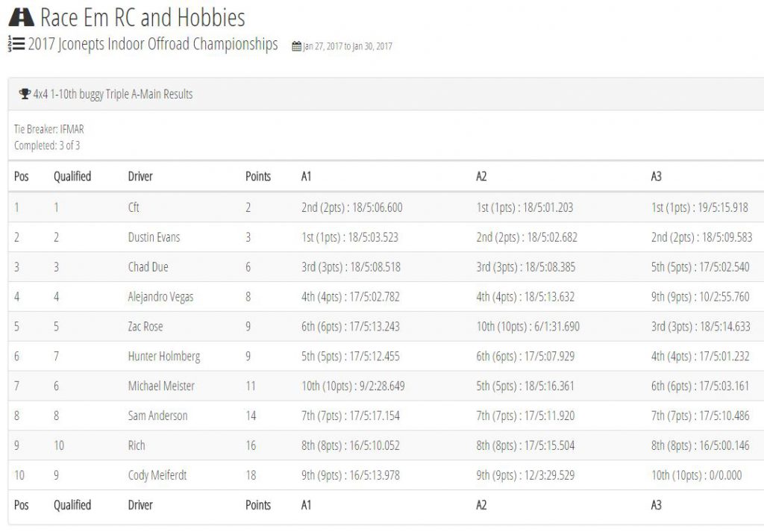
Task: Select driver name Hunter Holmberg
Action: (164, 357)
